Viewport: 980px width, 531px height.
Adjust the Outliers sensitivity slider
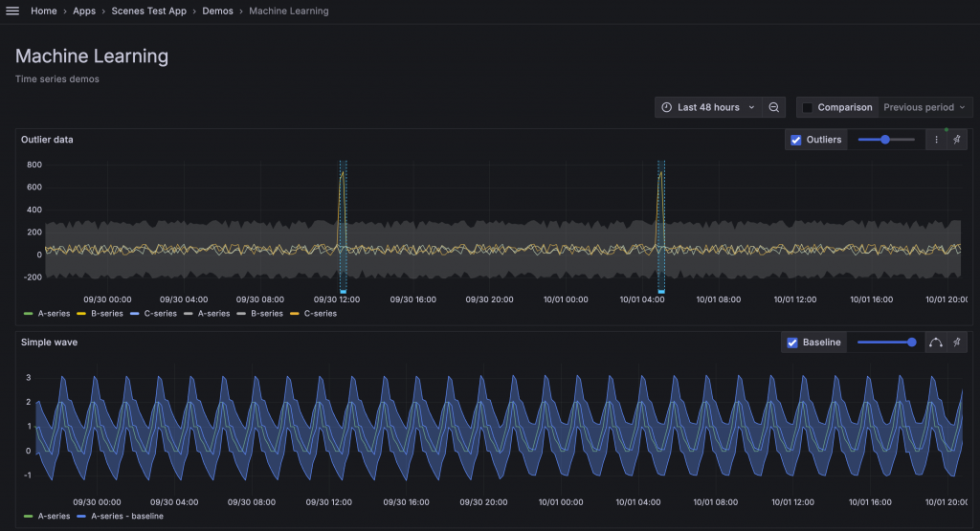pos(885,140)
